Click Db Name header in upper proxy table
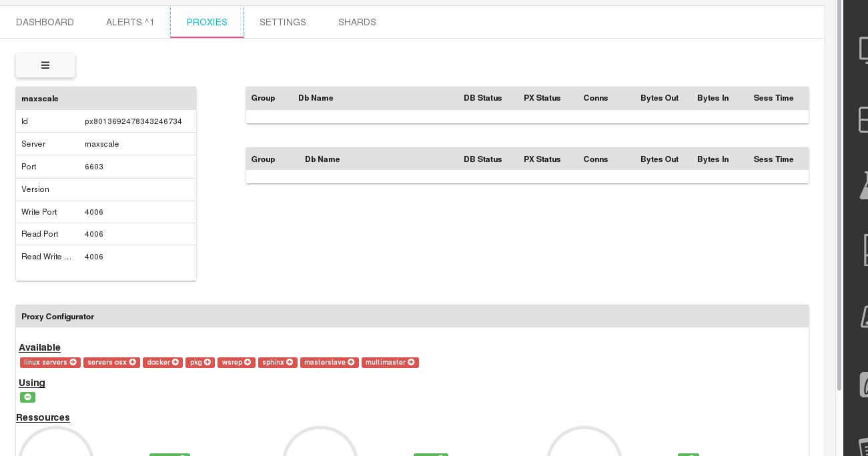 (316, 98)
